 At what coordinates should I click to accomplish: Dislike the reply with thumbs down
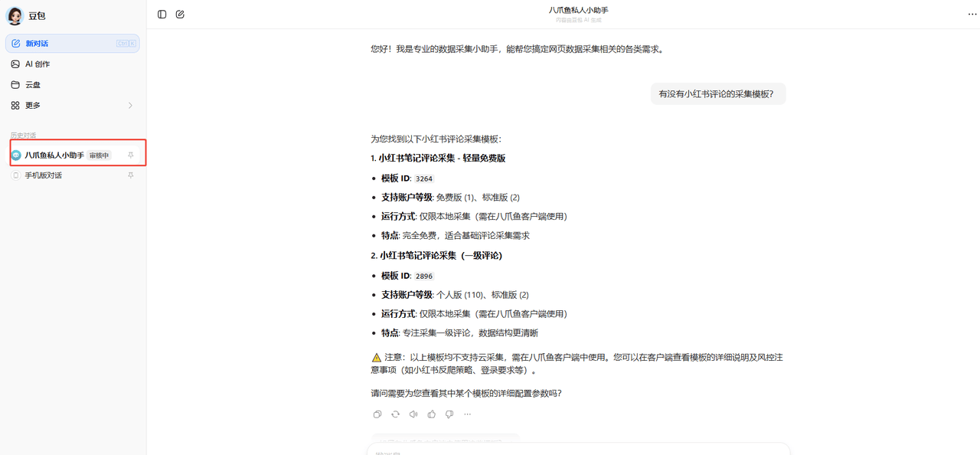449,414
